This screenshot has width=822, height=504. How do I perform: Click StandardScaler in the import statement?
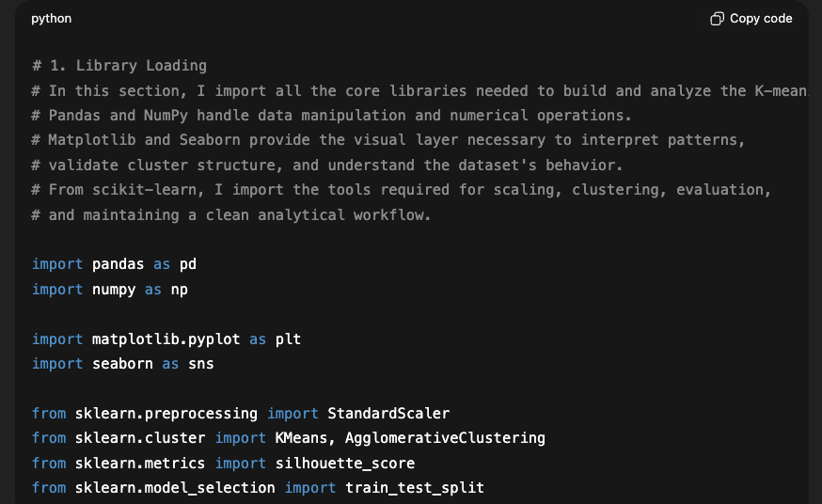388,413
